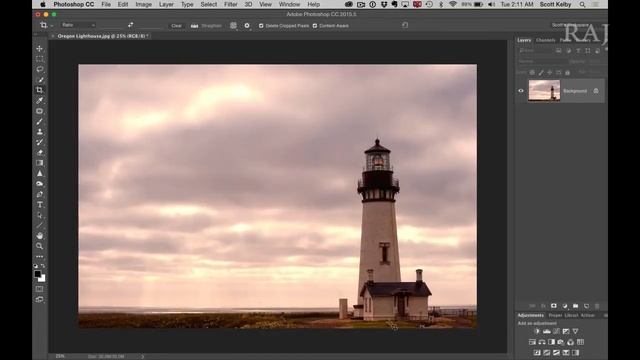Delete layer trash icon
Viewport: 640px width, 360px height.
(597, 306)
